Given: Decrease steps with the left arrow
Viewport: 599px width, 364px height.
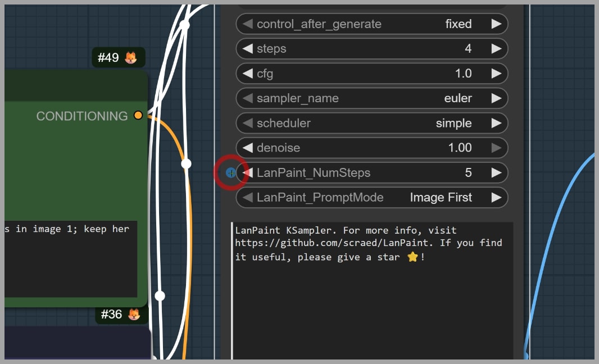Looking at the screenshot, I should pyautogui.click(x=247, y=49).
